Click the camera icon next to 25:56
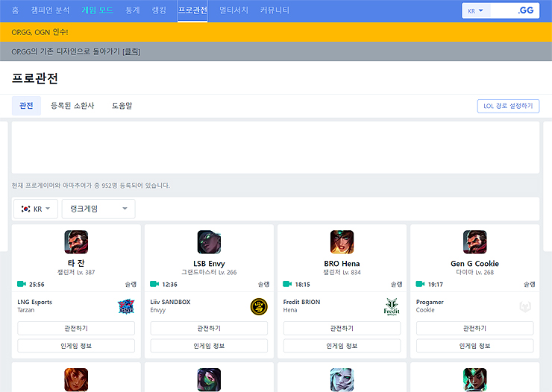 pyautogui.click(x=22, y=284)
